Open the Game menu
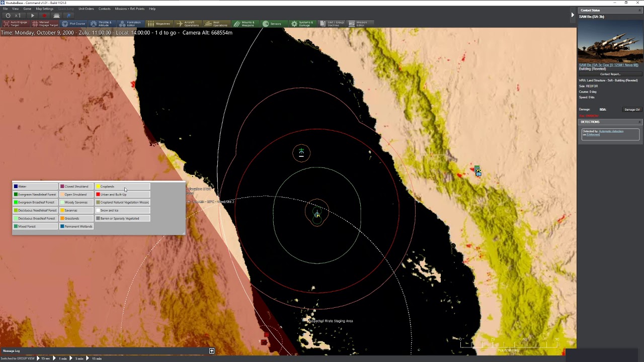The height and width of the screenshot is (362, 644). tap(27, 9)
